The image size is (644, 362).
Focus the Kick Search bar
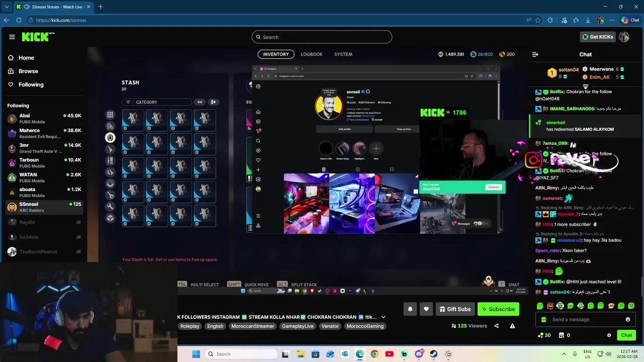click(322, 37)
